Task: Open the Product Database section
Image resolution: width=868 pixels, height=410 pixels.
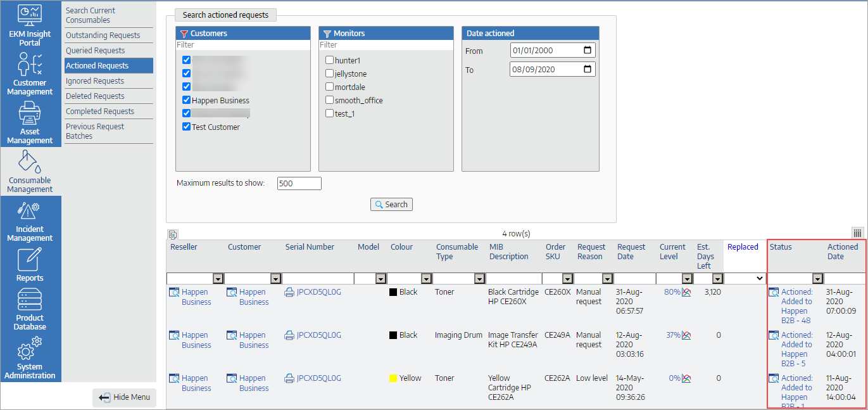Action: pos(30,309)
